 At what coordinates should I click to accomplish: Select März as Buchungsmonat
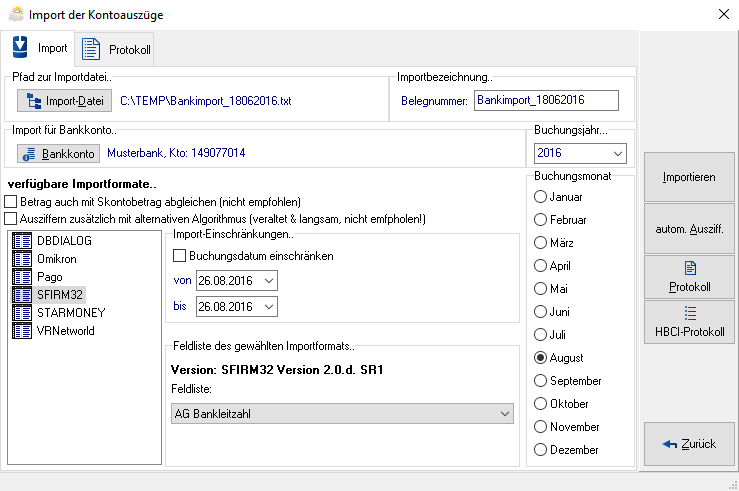click(x=540, y=243)
